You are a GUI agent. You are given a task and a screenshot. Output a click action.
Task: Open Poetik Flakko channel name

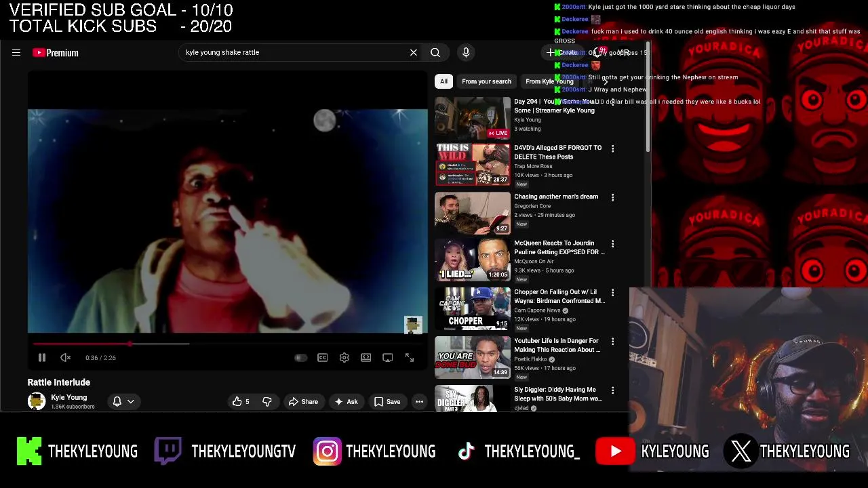(530, 359)
